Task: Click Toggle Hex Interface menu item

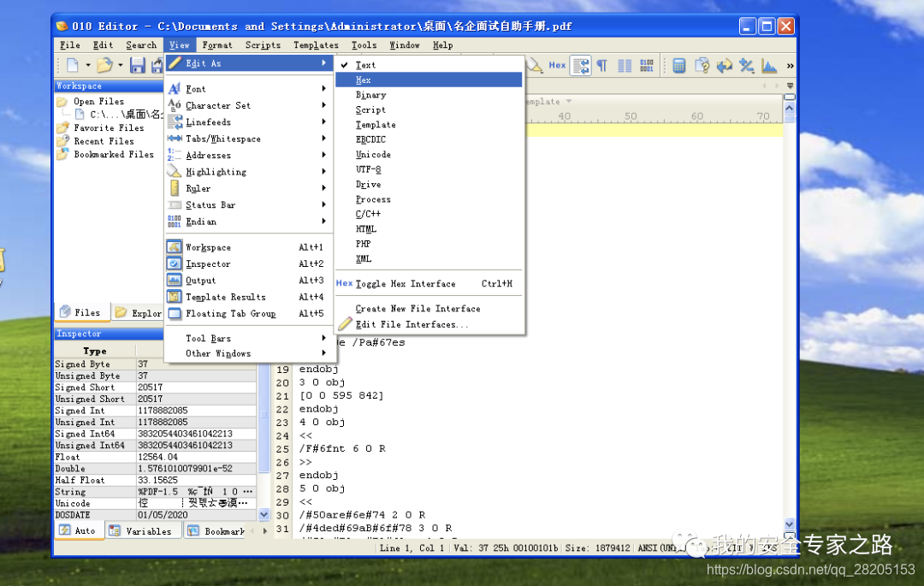Action: point(429,283)
